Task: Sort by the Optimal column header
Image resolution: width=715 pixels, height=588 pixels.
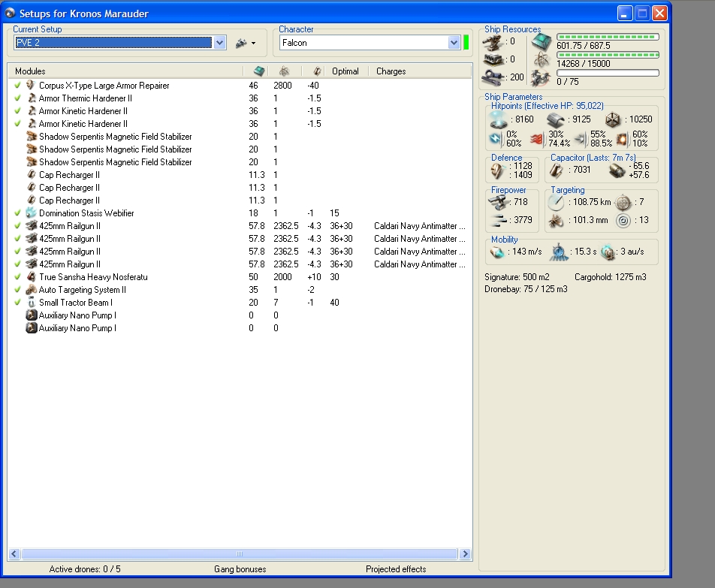Action: click(345, 71)
